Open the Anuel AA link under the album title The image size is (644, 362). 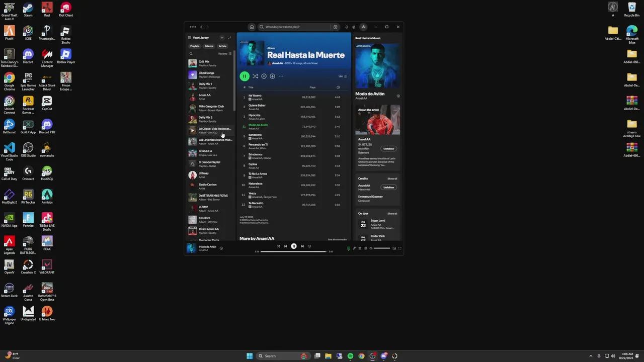tap(277, 63)
